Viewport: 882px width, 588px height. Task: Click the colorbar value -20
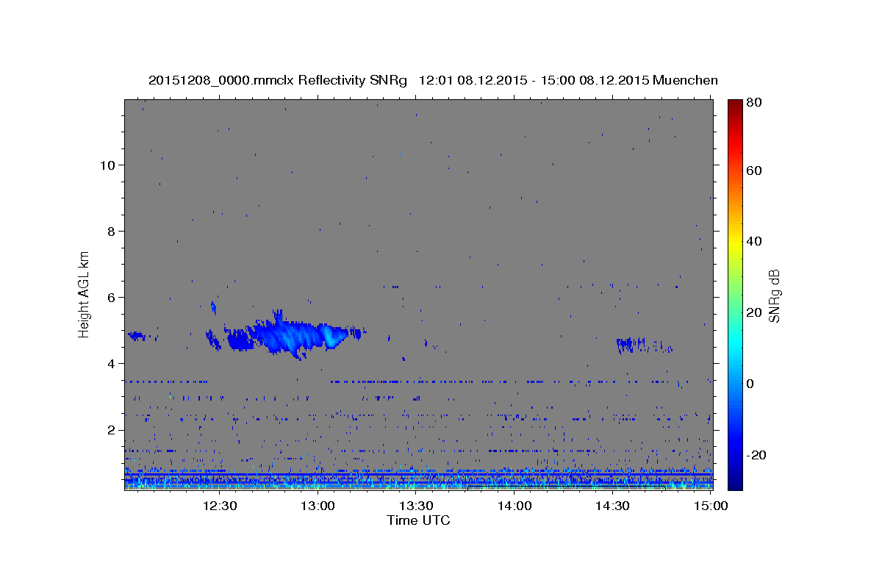757,455
